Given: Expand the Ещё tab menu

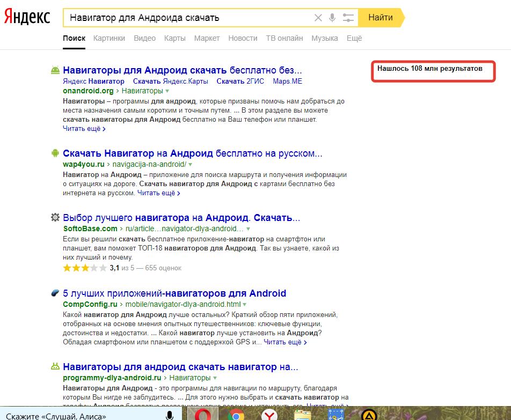Looking at the screenshot, I should (354, 39).
